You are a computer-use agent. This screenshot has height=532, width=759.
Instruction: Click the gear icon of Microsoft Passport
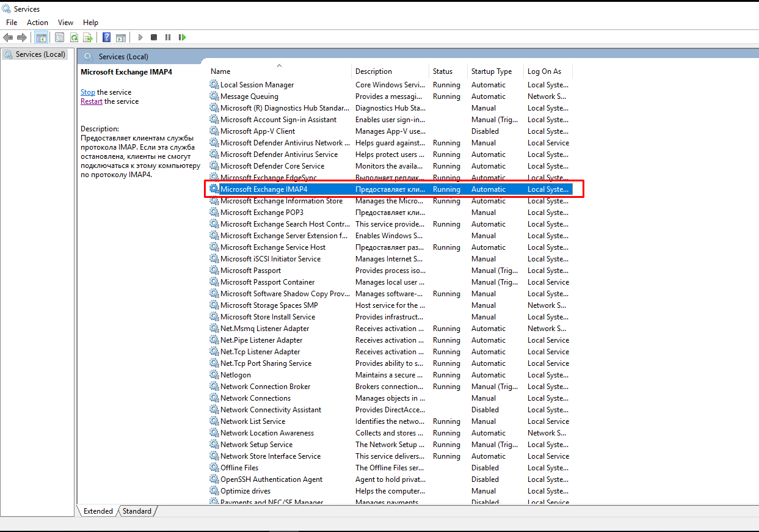pos(214,271)
